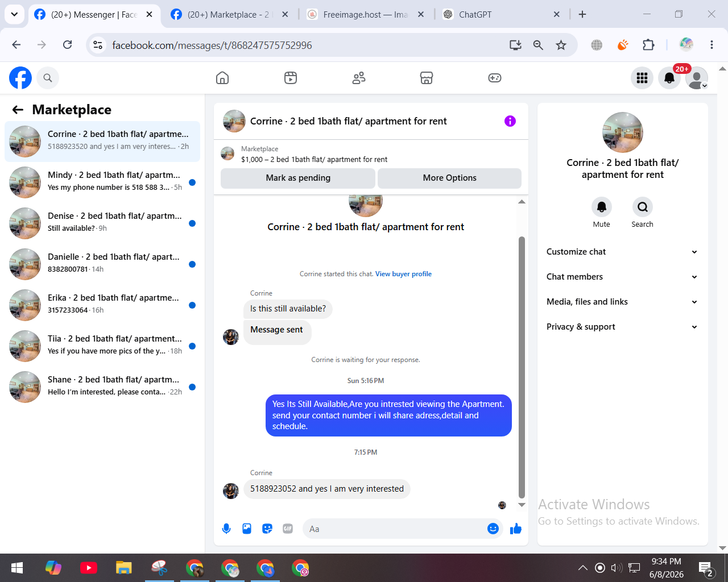The width and height of the screenshot is (728, 582).
Task: Select the Messenger browser tab
Action: pyautogui.click(x=94, y=14)
